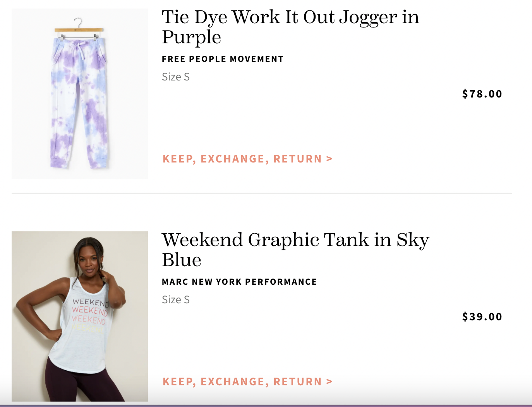Select Size S under the jogger
Screen dimensions: 532x407
(x=175, y=77)
